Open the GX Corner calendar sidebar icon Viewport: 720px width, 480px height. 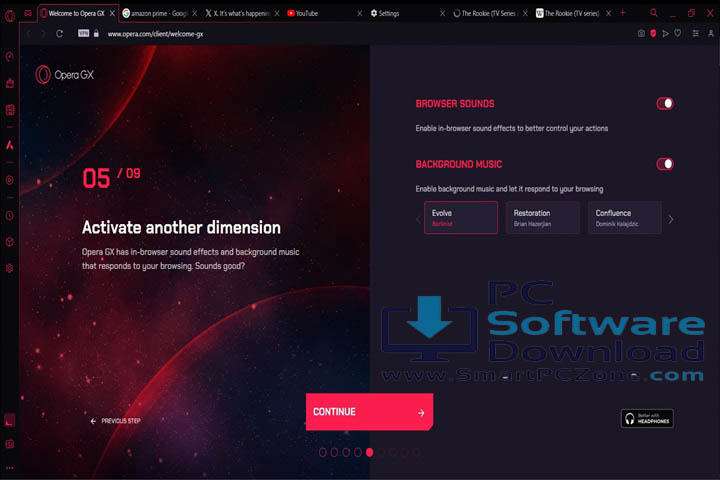(10, 110)
